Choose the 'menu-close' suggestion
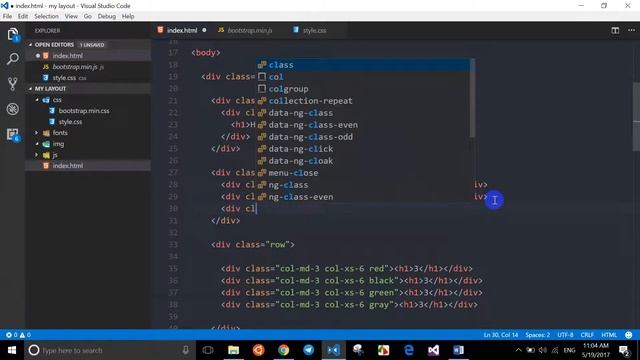This screenshot has width=640, height=360. pos(363,173)
